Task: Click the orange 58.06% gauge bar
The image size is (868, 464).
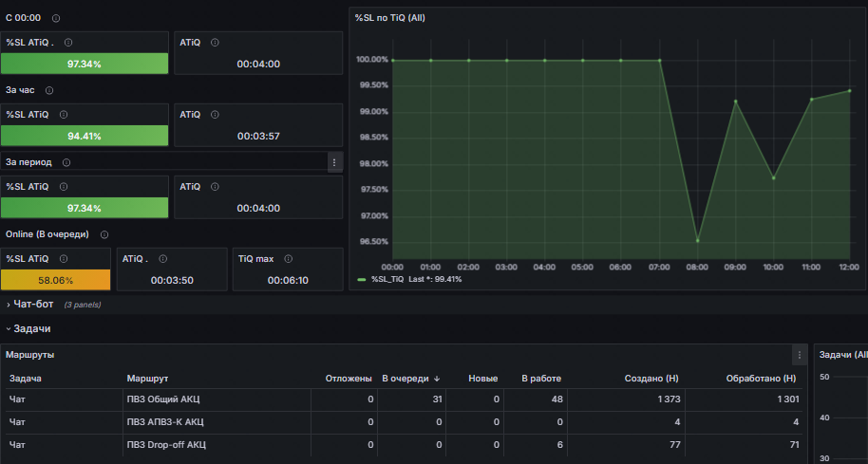Action: coord(55,280)
